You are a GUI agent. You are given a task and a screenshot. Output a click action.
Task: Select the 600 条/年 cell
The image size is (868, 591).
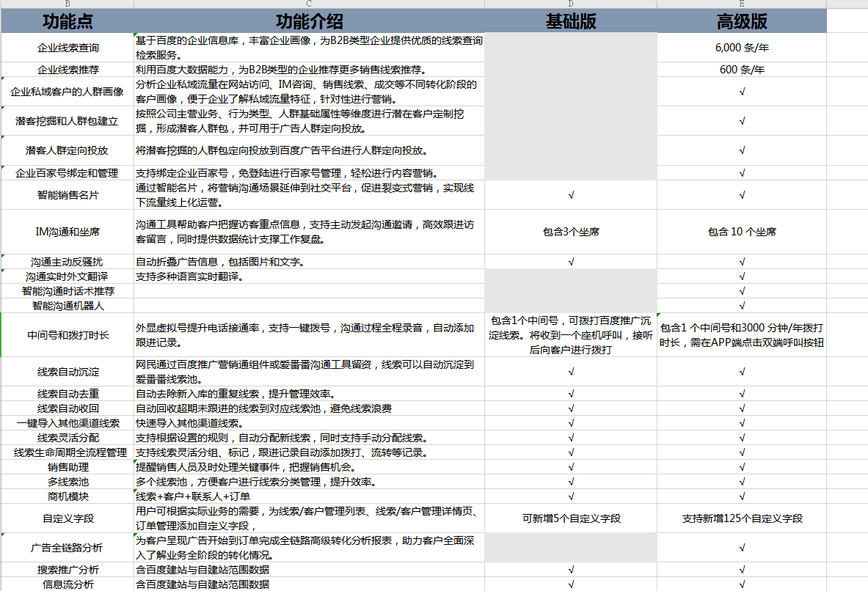tap(742, 70)
